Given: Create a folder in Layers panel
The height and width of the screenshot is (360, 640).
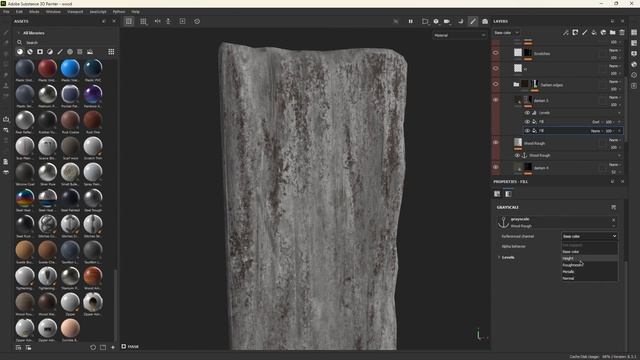Looking at the screenshot, I should 613,33.
